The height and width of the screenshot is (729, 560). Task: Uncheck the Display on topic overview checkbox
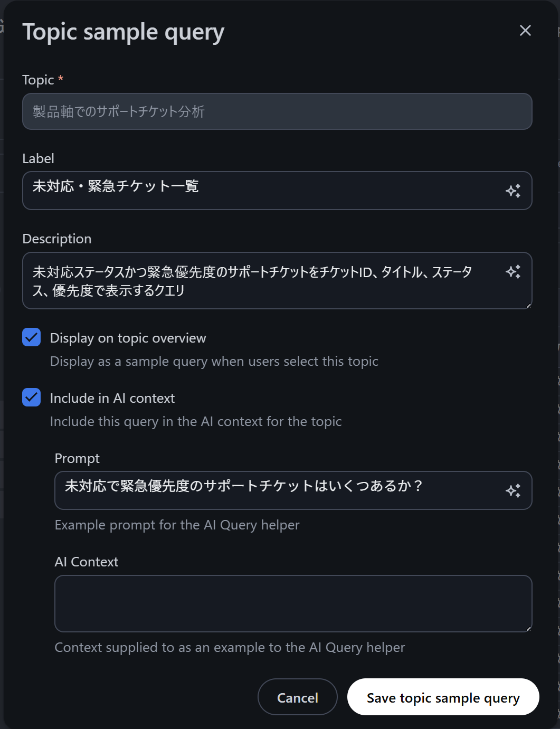[32, 337]
